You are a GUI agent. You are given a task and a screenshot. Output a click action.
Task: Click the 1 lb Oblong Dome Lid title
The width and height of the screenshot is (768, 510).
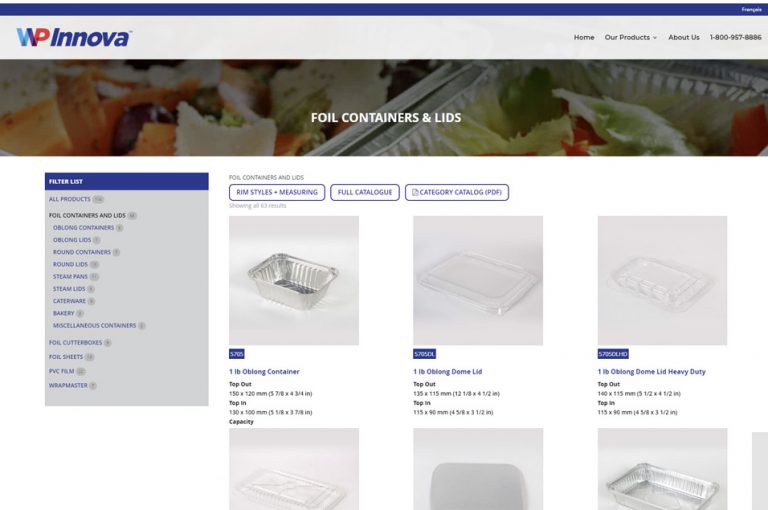[448, 372]
